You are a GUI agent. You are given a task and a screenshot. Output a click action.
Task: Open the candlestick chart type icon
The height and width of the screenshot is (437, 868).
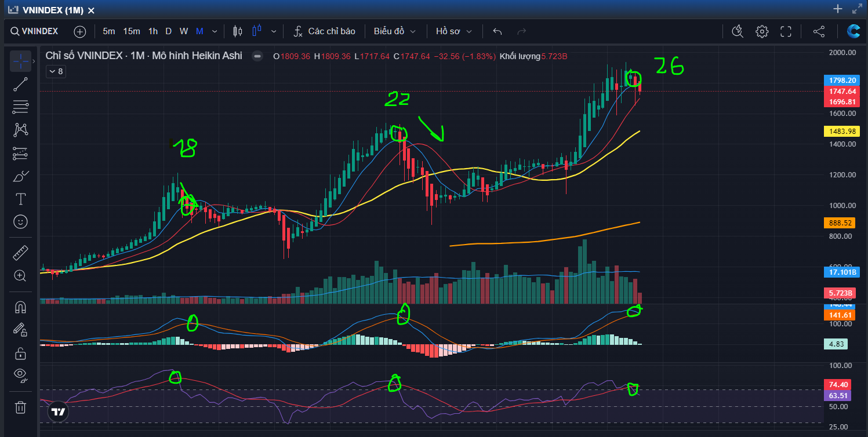(x=237, y=31)
